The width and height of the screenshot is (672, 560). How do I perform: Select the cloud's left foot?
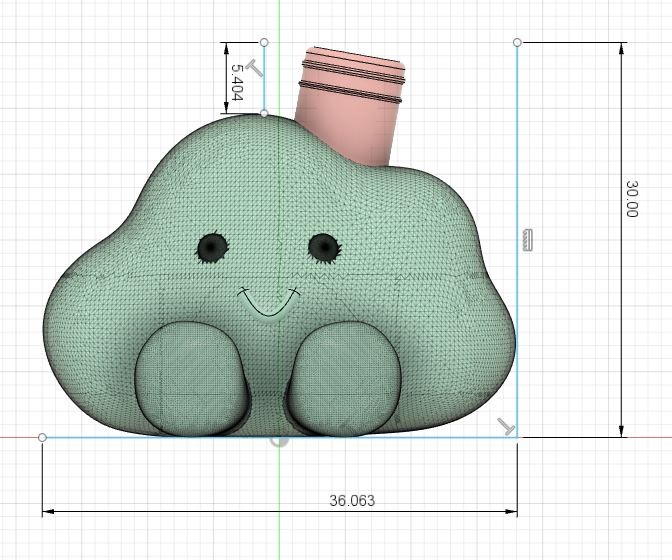[x=192, y=378]
